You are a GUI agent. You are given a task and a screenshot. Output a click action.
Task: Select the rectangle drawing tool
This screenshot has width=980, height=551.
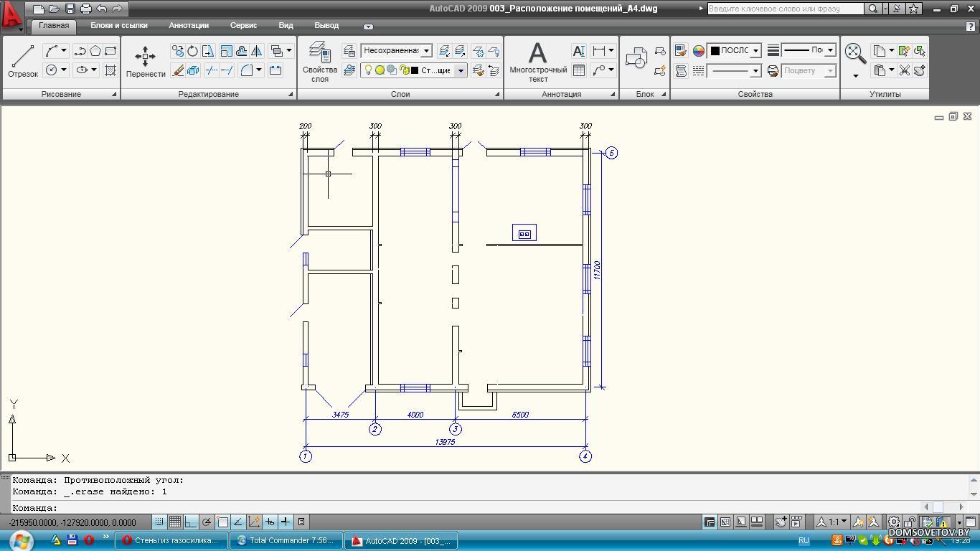(x=110, y=51)
